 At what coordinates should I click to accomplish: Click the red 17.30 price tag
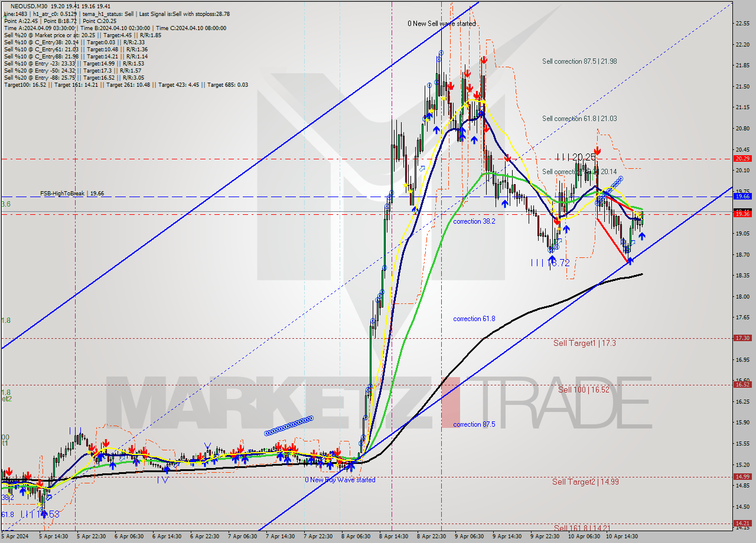point(742,338)
